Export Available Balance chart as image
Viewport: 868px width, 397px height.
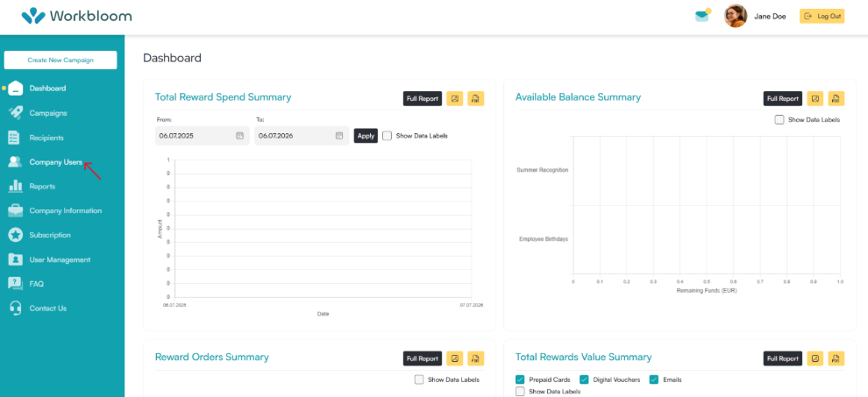click(x=815, y=98)
